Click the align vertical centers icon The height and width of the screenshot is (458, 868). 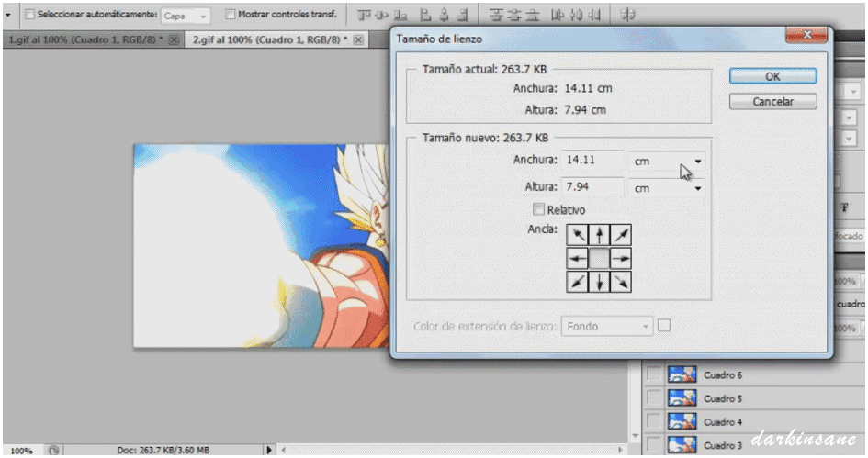[x=382, y=16]
